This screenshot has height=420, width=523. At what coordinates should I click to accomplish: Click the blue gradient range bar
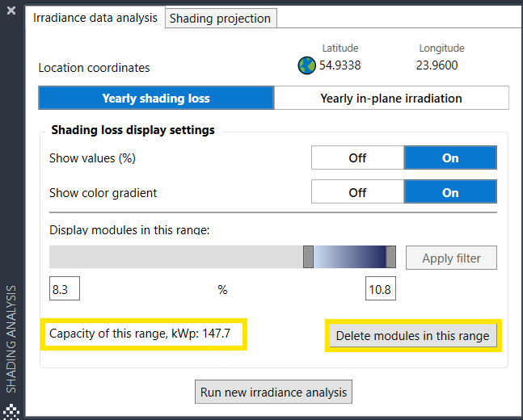[349, 258]
